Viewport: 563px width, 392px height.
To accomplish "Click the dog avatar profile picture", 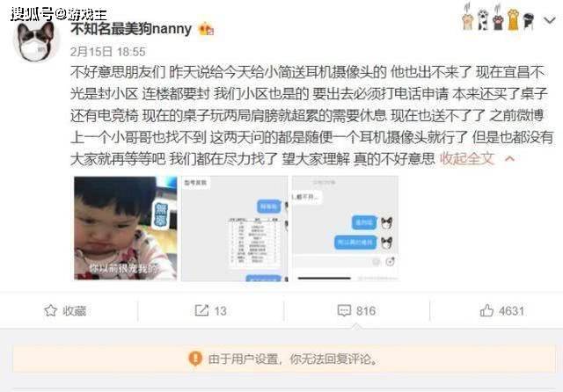I will [x=37, y=40].
